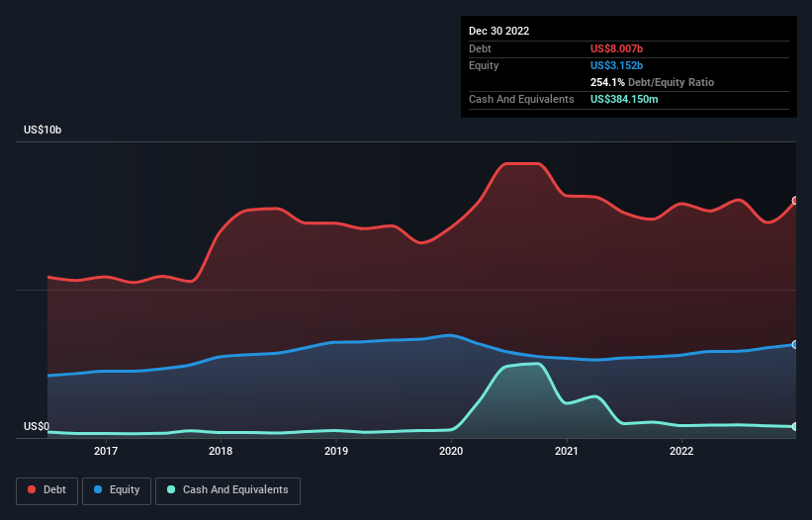Click the 2022 x-axis label
This screenshot has height=520, width=812.
click(681, 451)
